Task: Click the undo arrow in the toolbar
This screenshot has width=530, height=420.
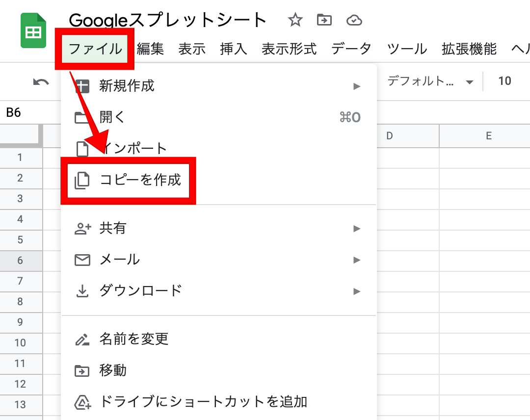Action: point(41,81)
